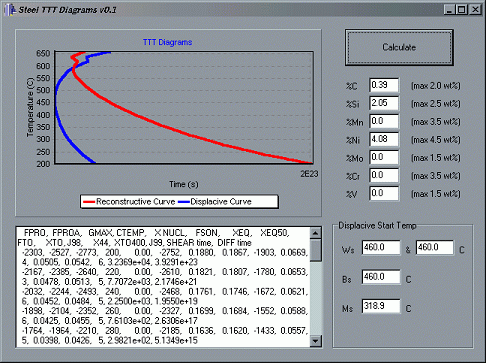Click the 2E23 axis value

coord(309,174)
